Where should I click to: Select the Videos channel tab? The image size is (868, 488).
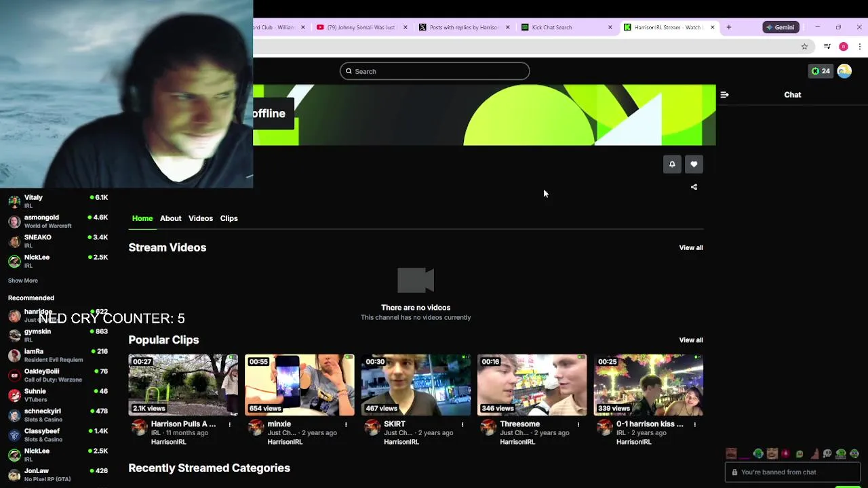pos(201,218)
